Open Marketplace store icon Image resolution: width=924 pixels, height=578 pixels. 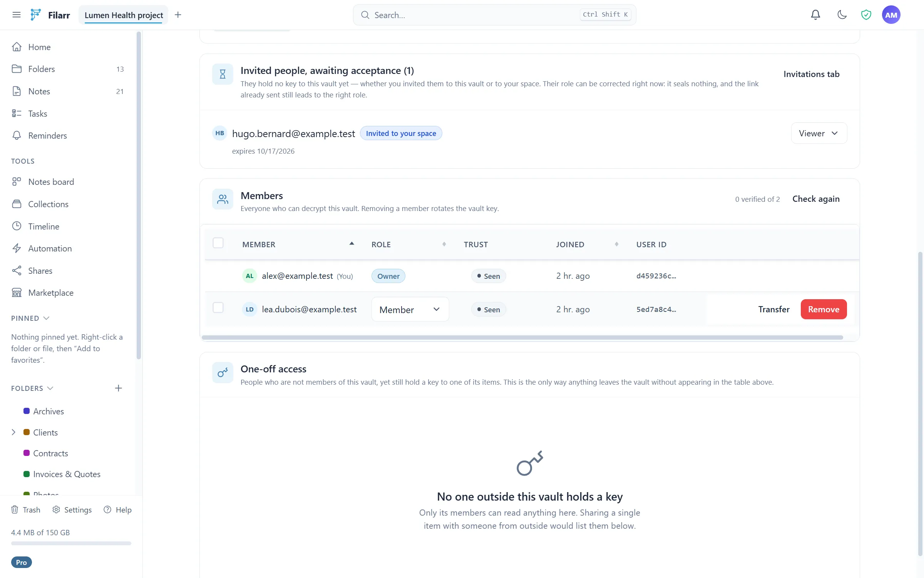pyautogui.click(x=17, y=293)
